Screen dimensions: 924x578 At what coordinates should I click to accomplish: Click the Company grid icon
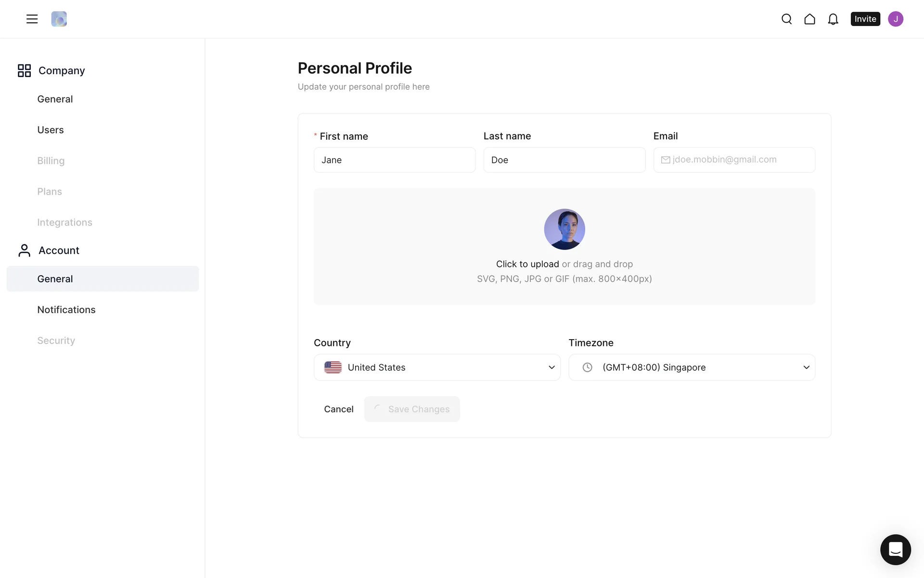pyautogui.click(x=24, y=70)
